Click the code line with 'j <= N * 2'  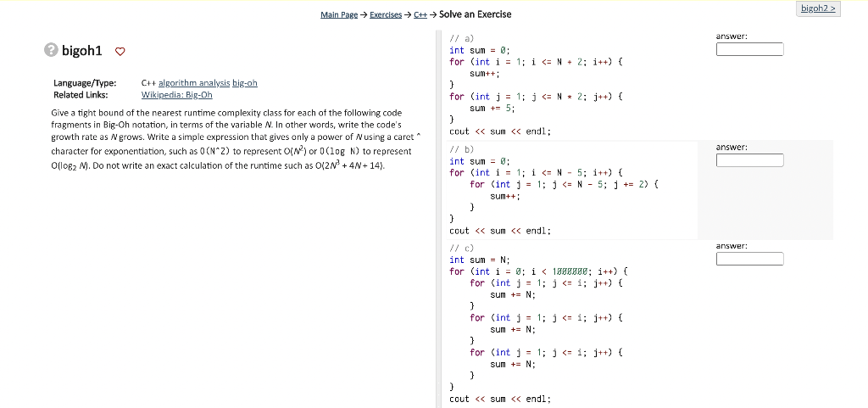click(x=536, y=97)
